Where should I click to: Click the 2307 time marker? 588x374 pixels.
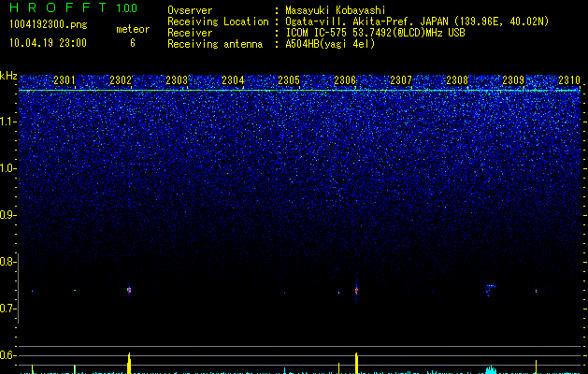pyautogui.click(x=401, y=80)
